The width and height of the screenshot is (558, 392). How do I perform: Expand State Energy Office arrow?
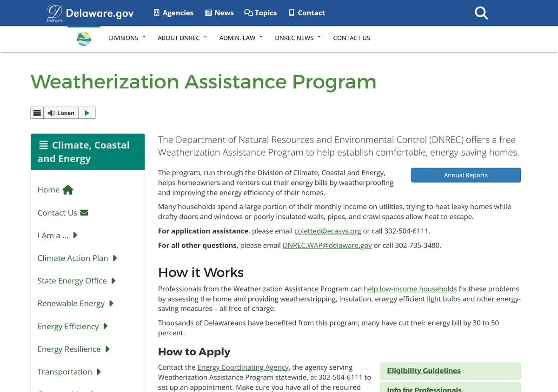pos(113,281)
